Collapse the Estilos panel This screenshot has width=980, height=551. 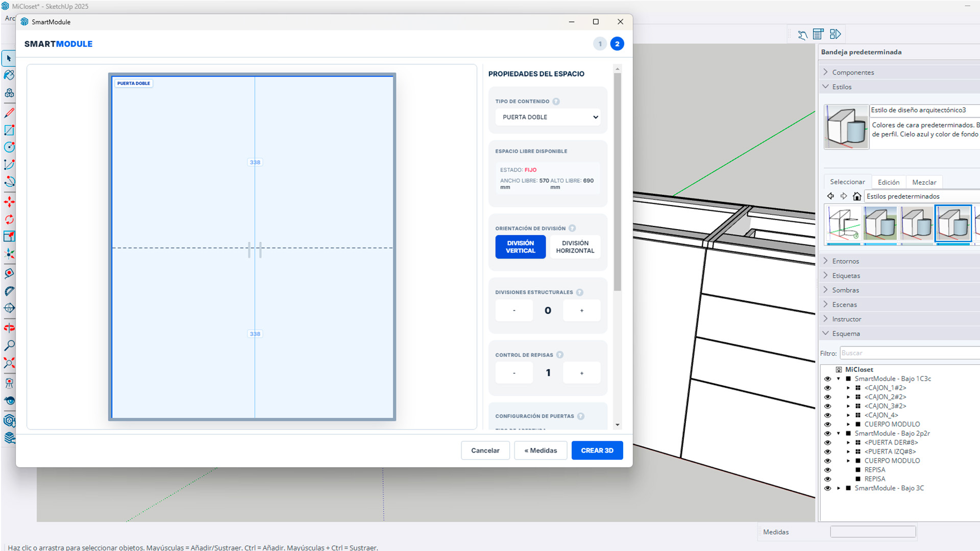825,87
